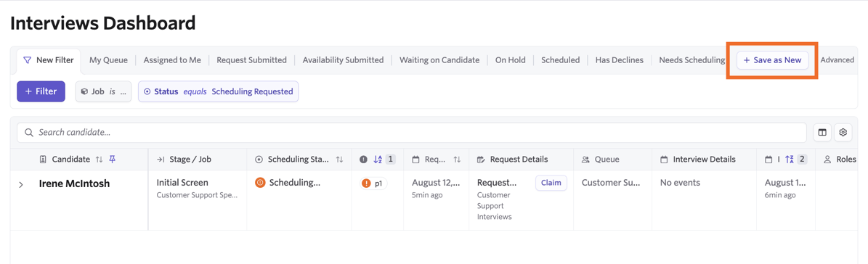Sort by the Candidate column arrows
Screen dimensions: 868x264
(x=99, y=160)
